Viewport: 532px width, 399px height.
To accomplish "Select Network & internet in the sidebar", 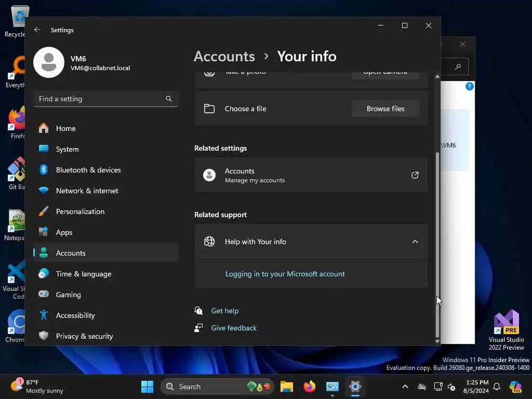I will click(x=106, y=191).
